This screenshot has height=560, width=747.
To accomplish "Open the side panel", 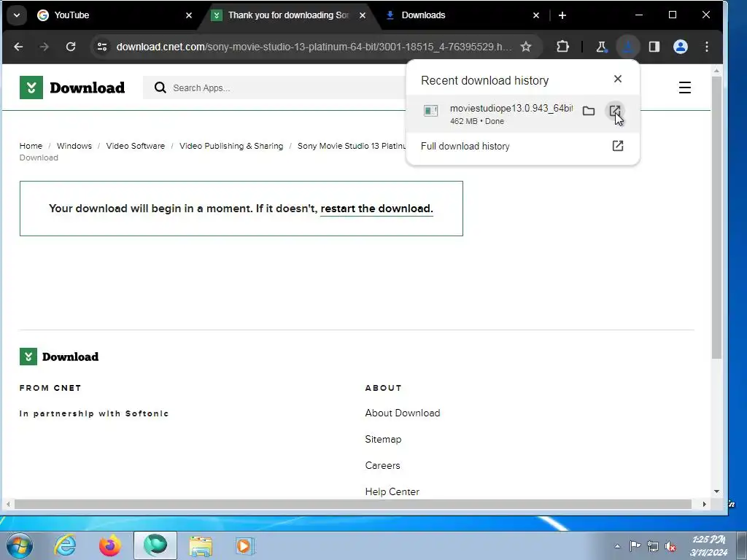I will point(654,47).
